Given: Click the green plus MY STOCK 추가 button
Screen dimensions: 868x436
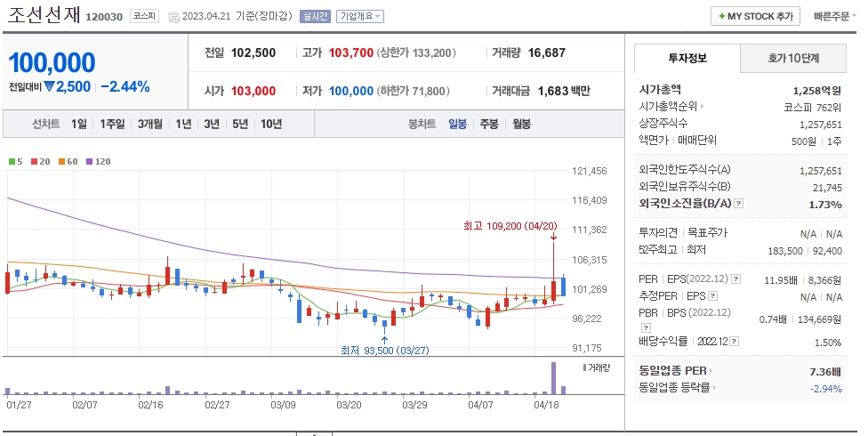Looking at the screenshot, I should coord(756,16).
